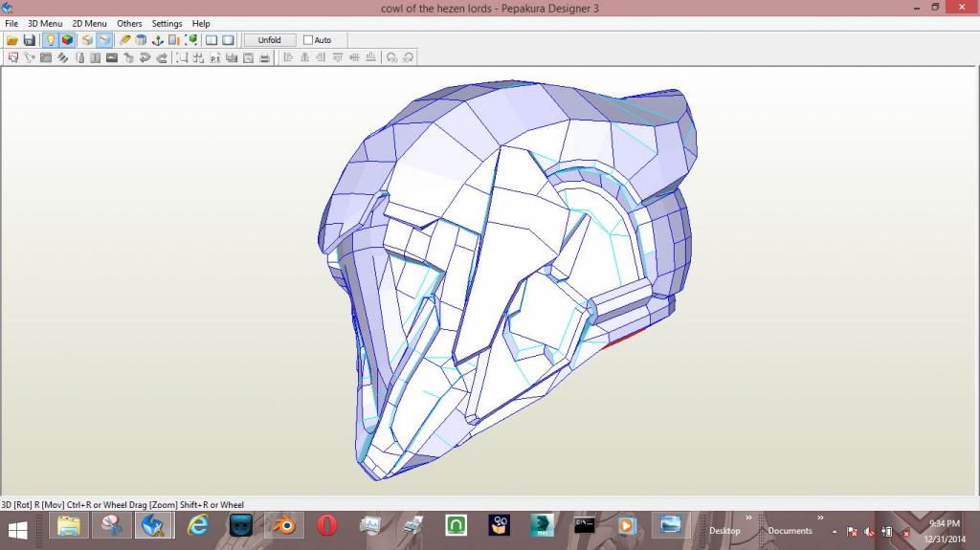Click the Open file folder icon

click(12, 40)
